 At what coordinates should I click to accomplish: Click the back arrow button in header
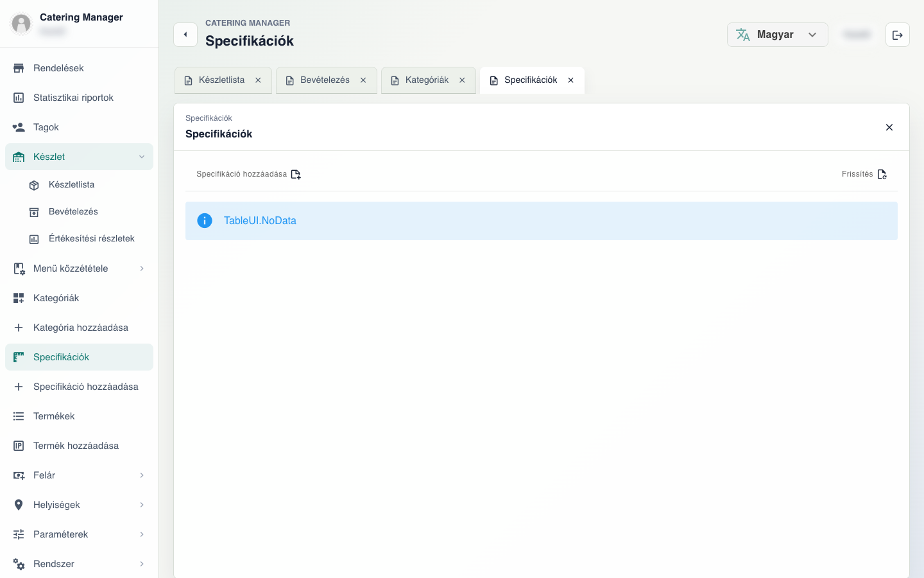pyautogui.click(x=185, y=35)
